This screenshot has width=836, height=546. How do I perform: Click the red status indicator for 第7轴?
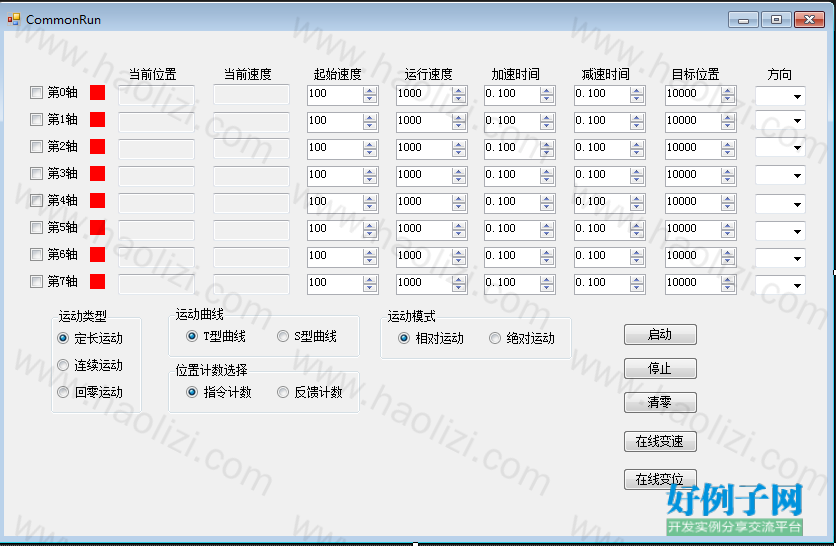click(98, 282)
